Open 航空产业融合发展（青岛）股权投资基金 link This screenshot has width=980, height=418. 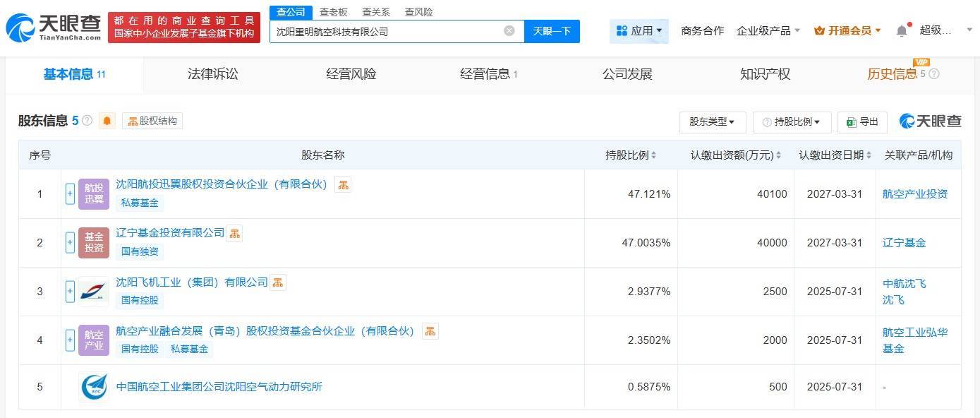click(265, 330)
